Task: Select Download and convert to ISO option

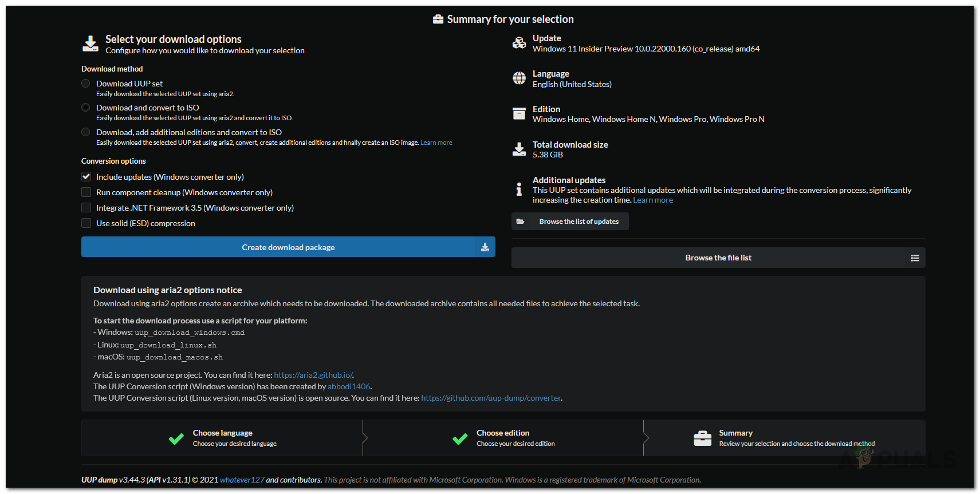Action: coord(86,108)
